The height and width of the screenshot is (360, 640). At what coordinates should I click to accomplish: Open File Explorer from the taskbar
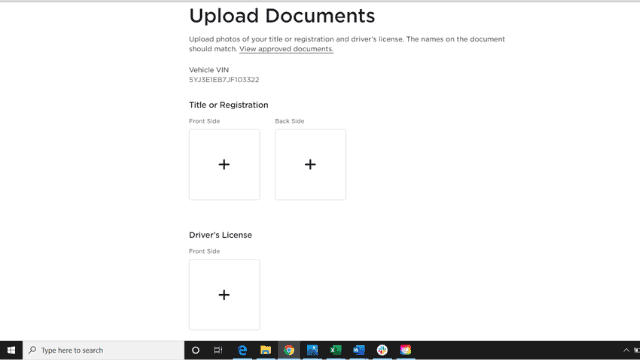click(x=266, y=350)
